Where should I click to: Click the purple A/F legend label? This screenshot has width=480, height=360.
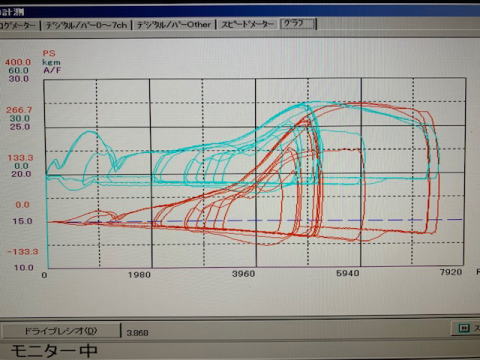coord(52,70)
